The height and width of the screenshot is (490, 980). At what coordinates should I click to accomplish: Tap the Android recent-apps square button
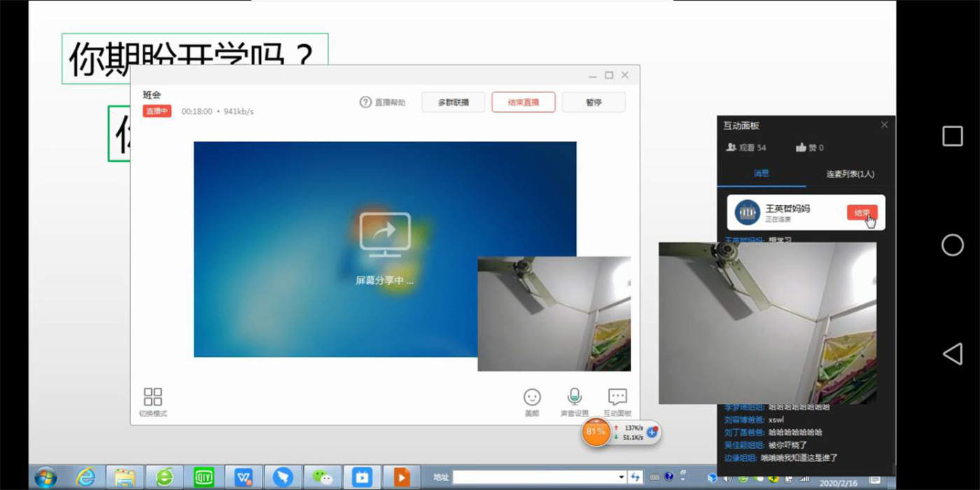click(952, 136)
